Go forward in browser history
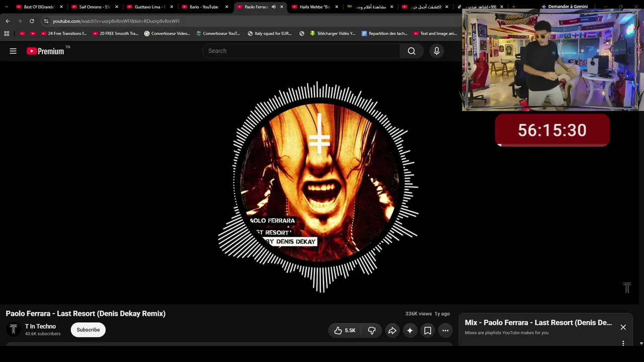The image size is (644, 362). 20,21
